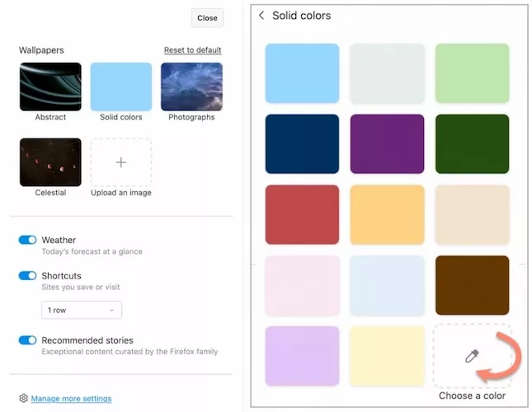Open the Abstract wallpaper category
The height and width of the screenshot is (412, 532).
[x=50, y=87]
